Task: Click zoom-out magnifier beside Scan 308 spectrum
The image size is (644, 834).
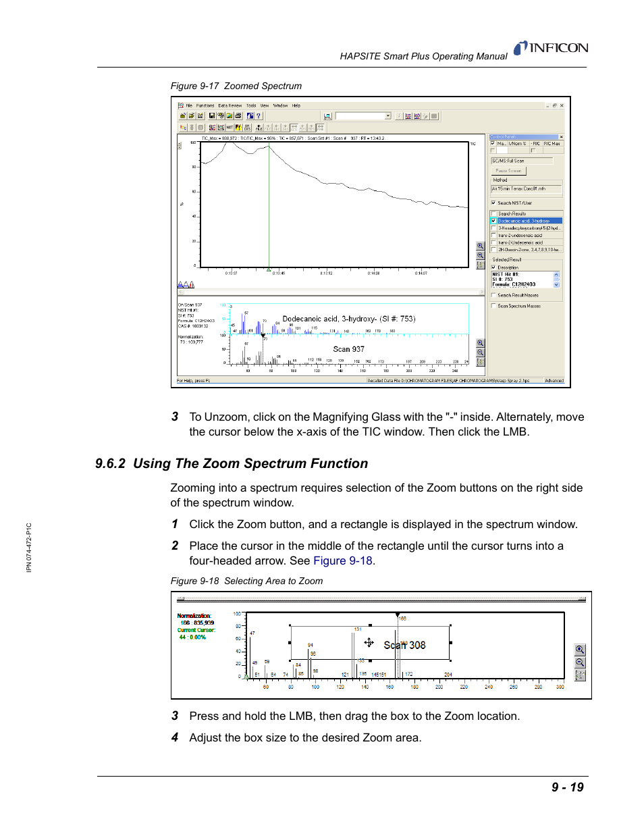Action: click(x=580, y=662)
